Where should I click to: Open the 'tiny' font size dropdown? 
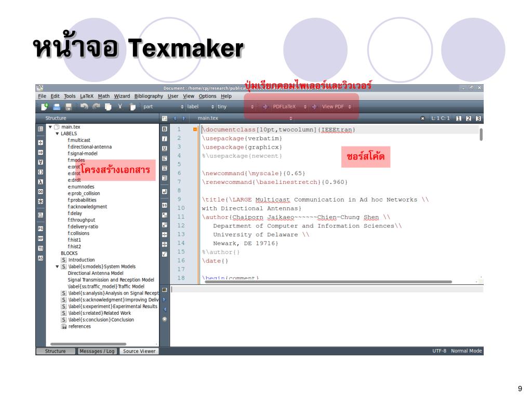235,107
